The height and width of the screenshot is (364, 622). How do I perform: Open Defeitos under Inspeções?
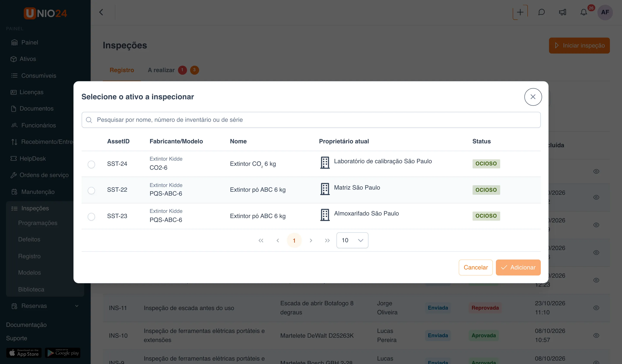[29, 239]
